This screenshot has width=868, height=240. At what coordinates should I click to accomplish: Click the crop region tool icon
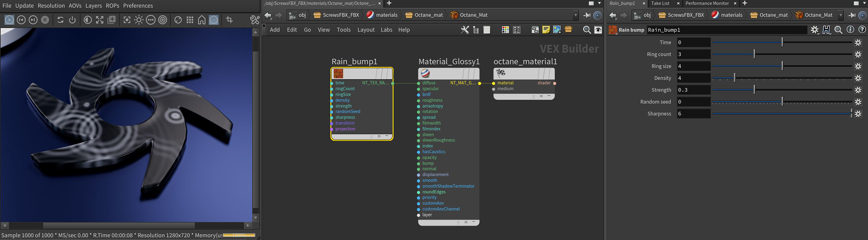click(x=229, y=20)
